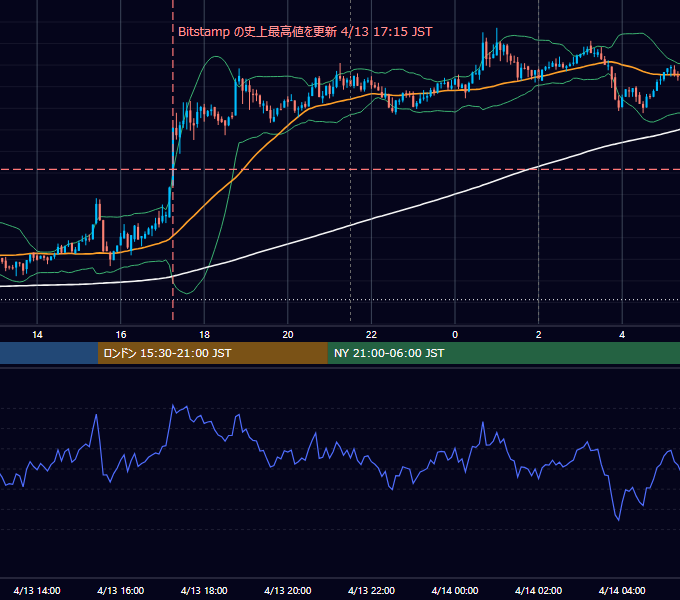Click the 4/14 02:00 time label
Viewport: 680px width, 600px height.
(538, 590)
